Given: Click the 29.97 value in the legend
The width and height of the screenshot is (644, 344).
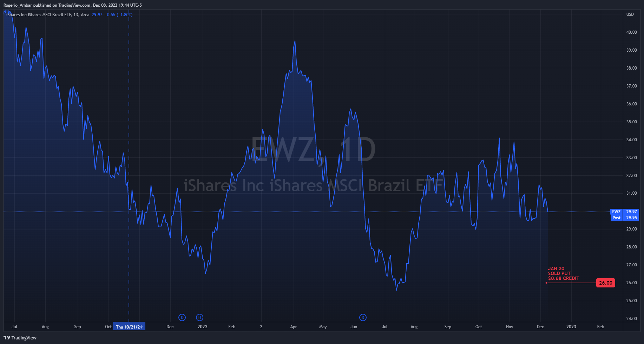Looking at the screenshot, I should [97, 15].
